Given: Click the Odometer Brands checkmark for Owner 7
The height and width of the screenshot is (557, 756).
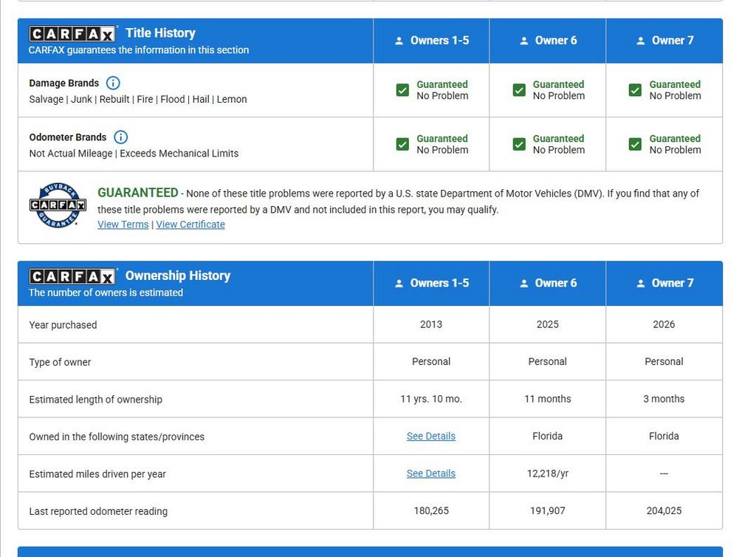Looking at the screenshot, I should pos(636,144).
